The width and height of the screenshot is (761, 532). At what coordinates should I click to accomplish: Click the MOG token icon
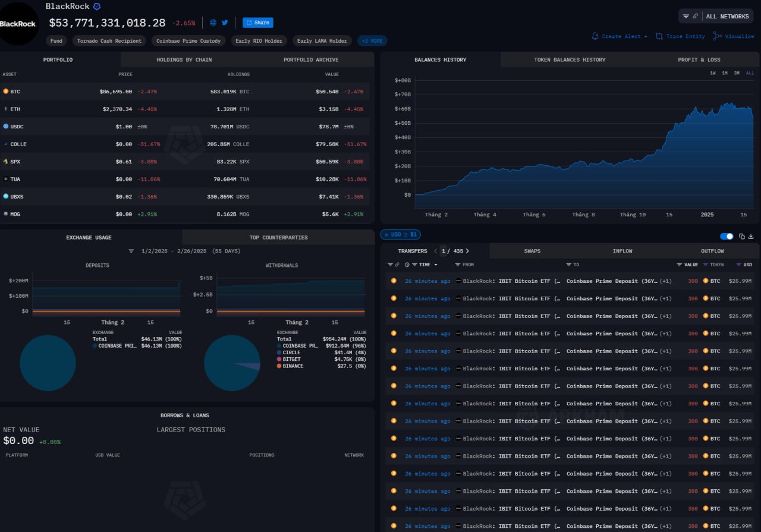tap(6, 214)
